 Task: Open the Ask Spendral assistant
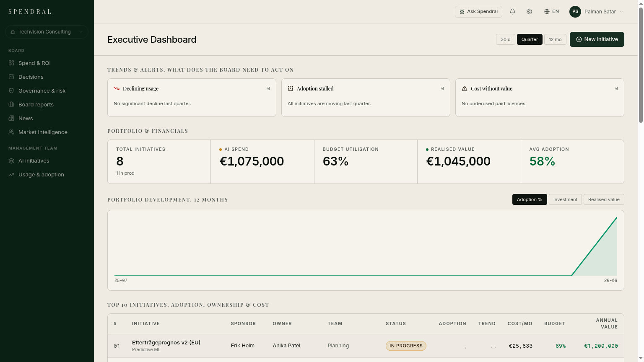478,12
